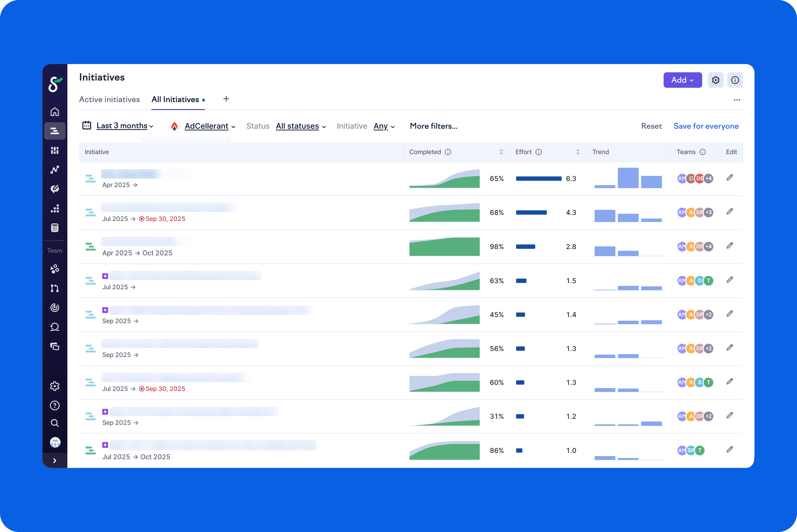Open the AdCellerant team dropdown
The width and height of the screenshot is (797, 532).
(x=209, y=126)
